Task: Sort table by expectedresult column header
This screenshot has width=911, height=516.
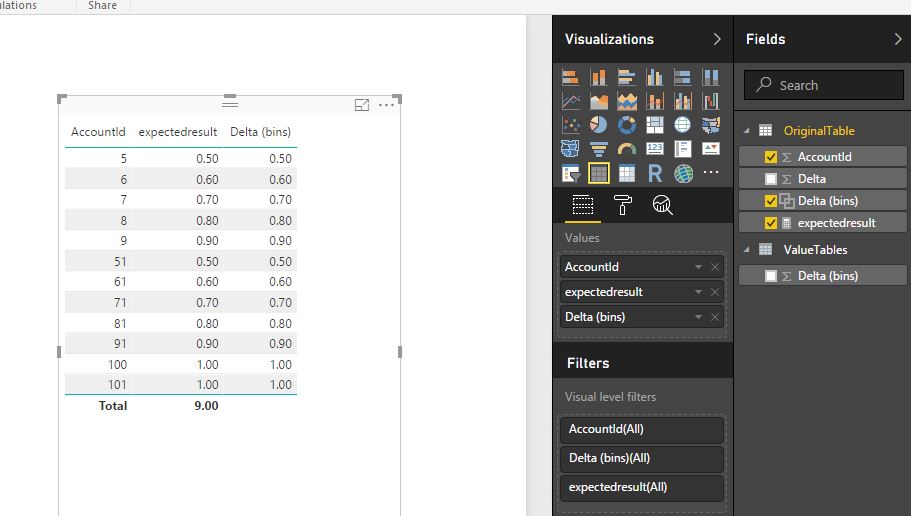Action: (x=178, y=132)
